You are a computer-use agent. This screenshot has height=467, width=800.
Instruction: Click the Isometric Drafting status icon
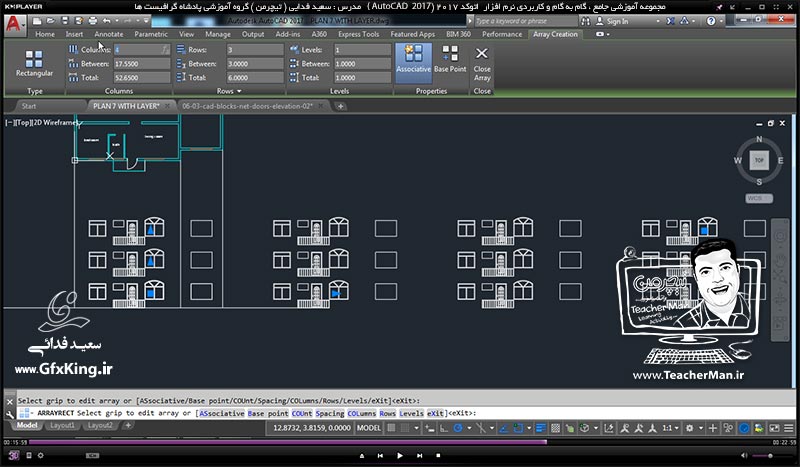(x=481, y=428)
